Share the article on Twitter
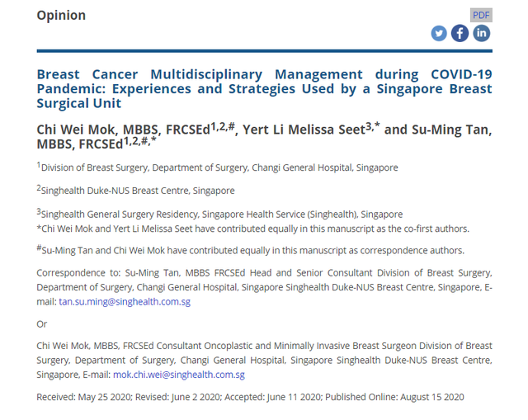 [x=439, y=33]
